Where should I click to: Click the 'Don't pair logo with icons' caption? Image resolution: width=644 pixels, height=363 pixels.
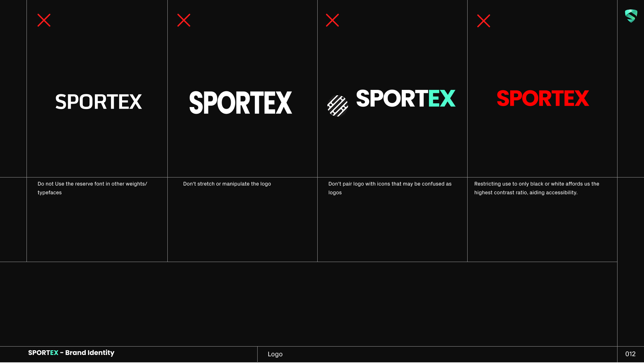(x=390, y=184)
